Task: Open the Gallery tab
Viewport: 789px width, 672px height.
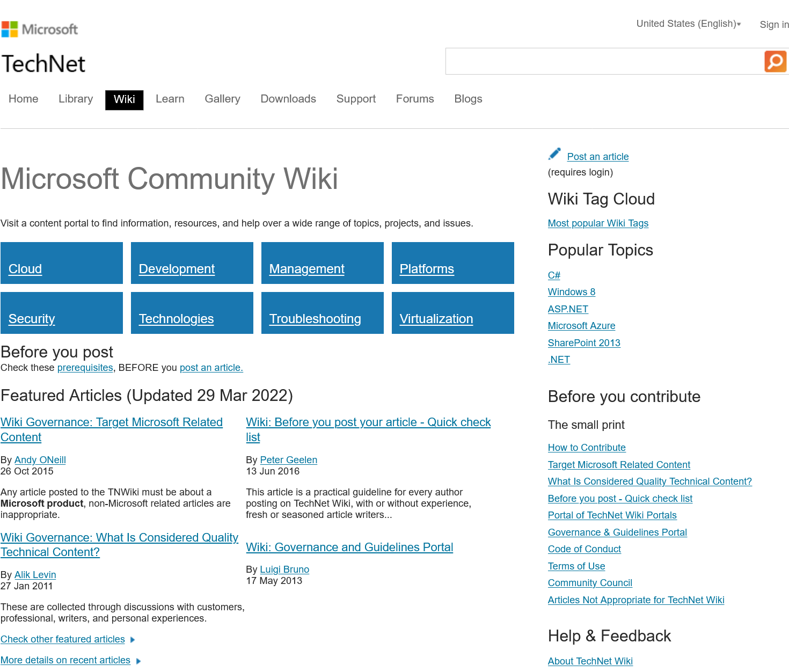Action: tap(223, 99)
